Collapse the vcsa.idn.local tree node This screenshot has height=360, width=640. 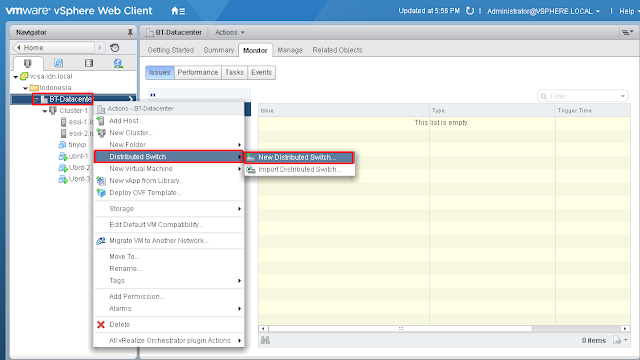coord(16,77)
